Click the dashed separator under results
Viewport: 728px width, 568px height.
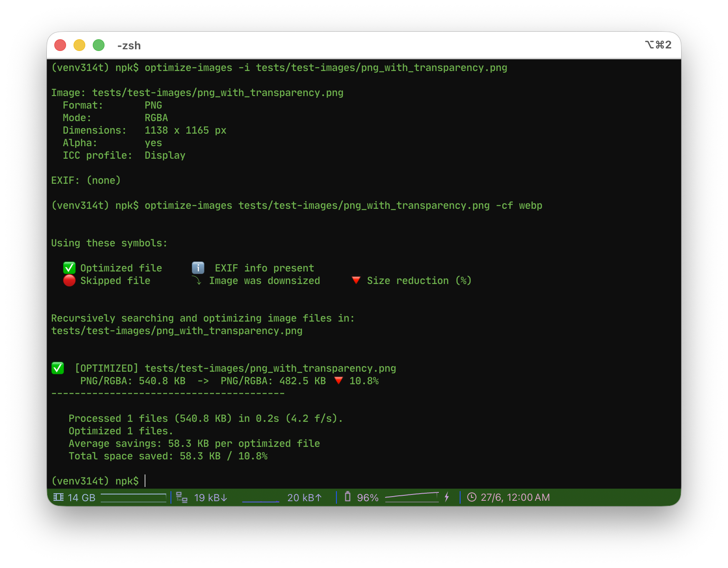click(x=168, y=393)
